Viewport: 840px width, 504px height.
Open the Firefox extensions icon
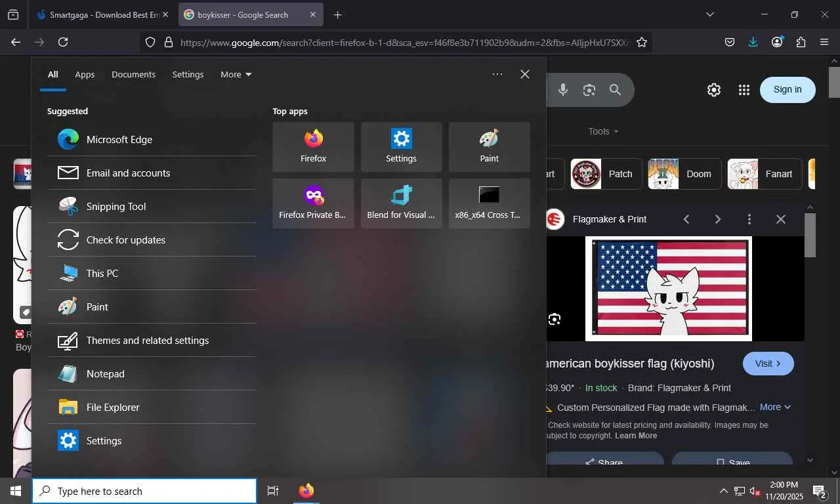pos(801,42)
